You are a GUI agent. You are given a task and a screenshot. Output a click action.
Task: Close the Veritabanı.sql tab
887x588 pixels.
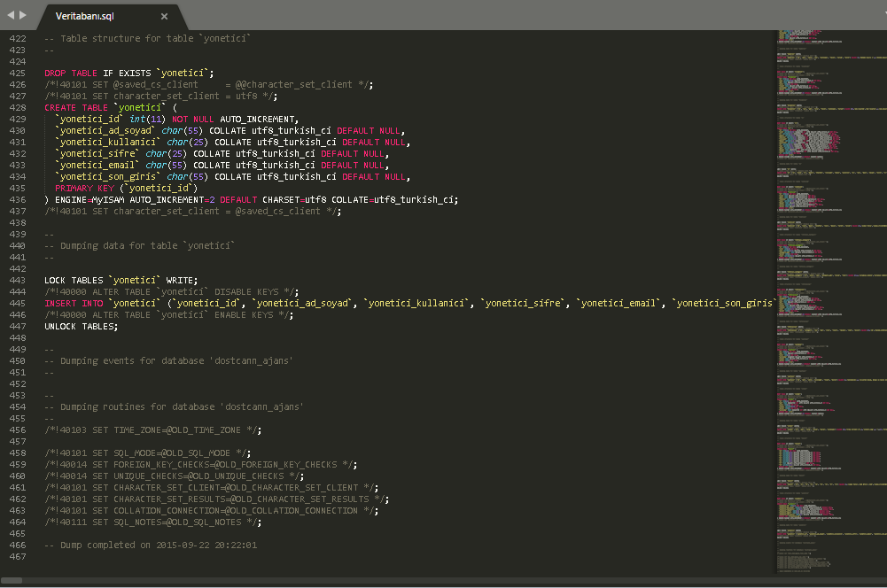coord(164,17)
